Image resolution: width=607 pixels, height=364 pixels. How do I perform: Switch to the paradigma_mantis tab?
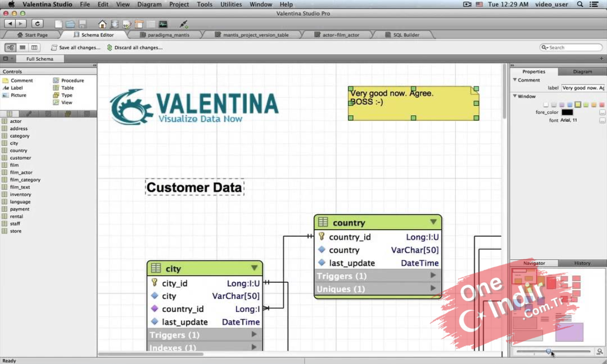click(165, 35)
